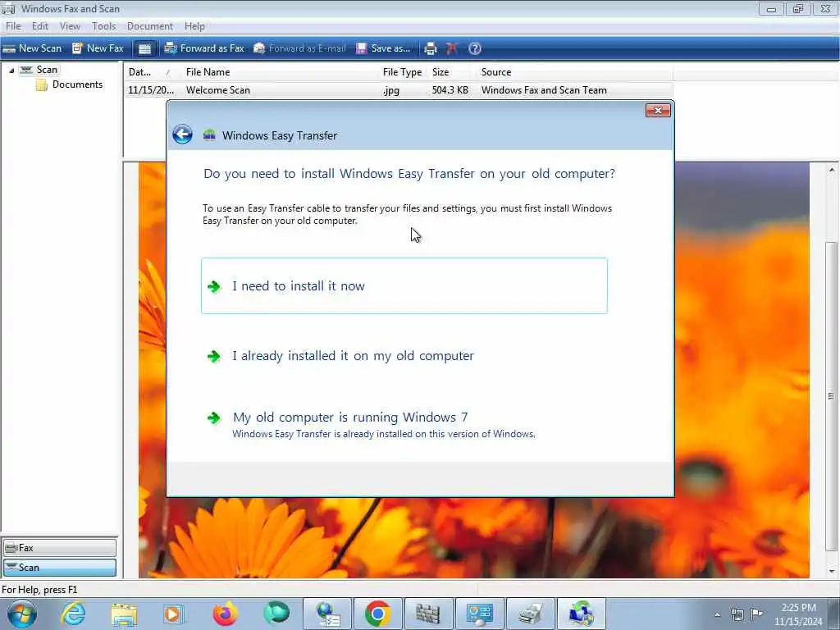Close the Windows Easy Transfer dialog
Screen dimensions: 840x630
coord(658,111)
